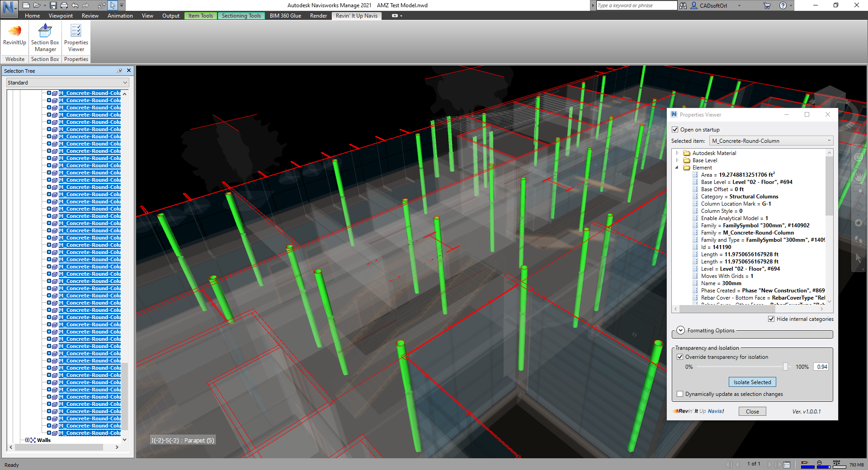This screenshot has height=470, width=868.
Task: Open the Home ribbon tab
Action: [x=33, y=16]
